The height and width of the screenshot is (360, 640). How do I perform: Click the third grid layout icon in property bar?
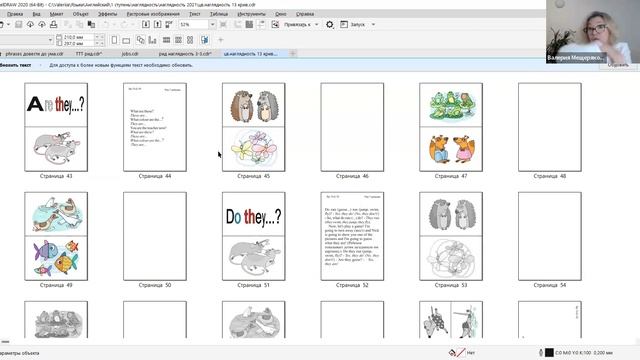click(190, 40)
